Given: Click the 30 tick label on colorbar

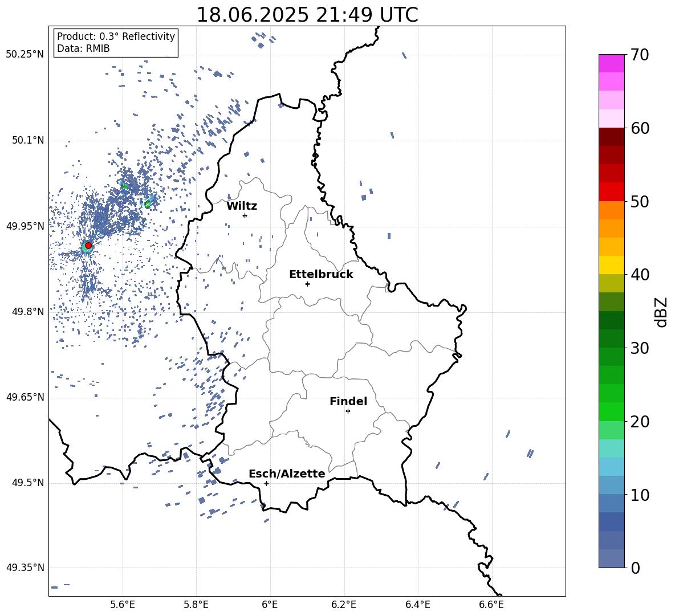Looking at the screenshot, I should [x=640, y=348].
